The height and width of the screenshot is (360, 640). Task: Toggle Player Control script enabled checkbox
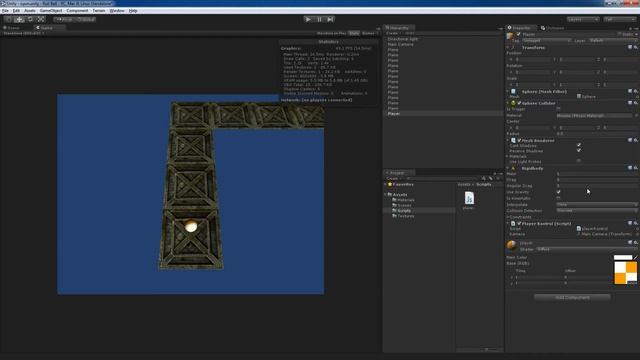(519, 224)
